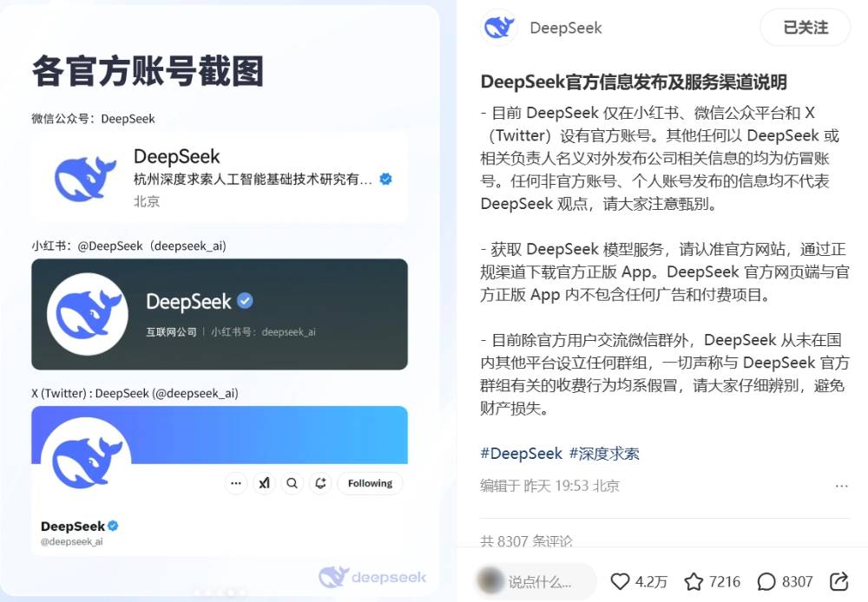Toggle the 已关注 follow button
This screenshot has height=602, width=868.
pos(806,27)
